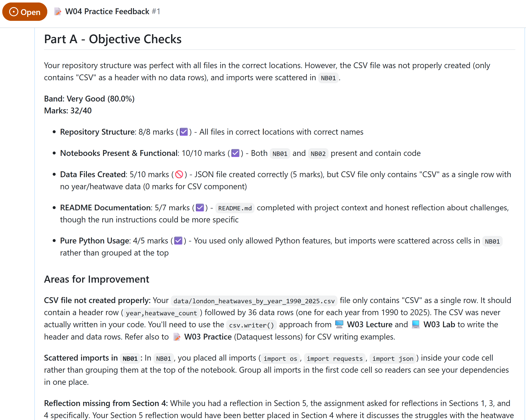This screenshot has height=420, width=526.
Task: Click the Pure Python Usage checkmark icon
Action: point(178,241)
